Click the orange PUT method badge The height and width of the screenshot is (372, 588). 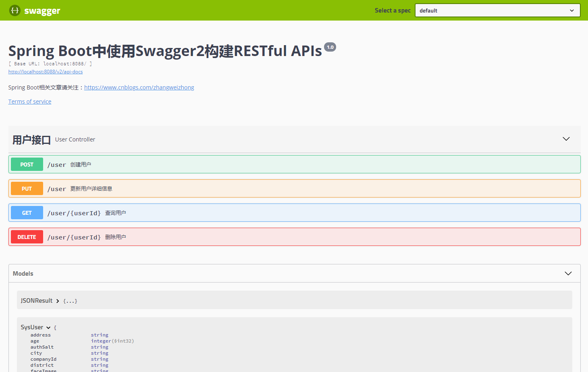tap(27, 189)
